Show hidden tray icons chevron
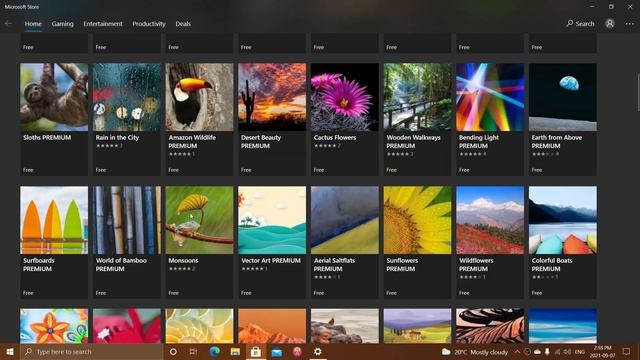Viewport: 640px width, 360px height. click(x=517, y=352)
